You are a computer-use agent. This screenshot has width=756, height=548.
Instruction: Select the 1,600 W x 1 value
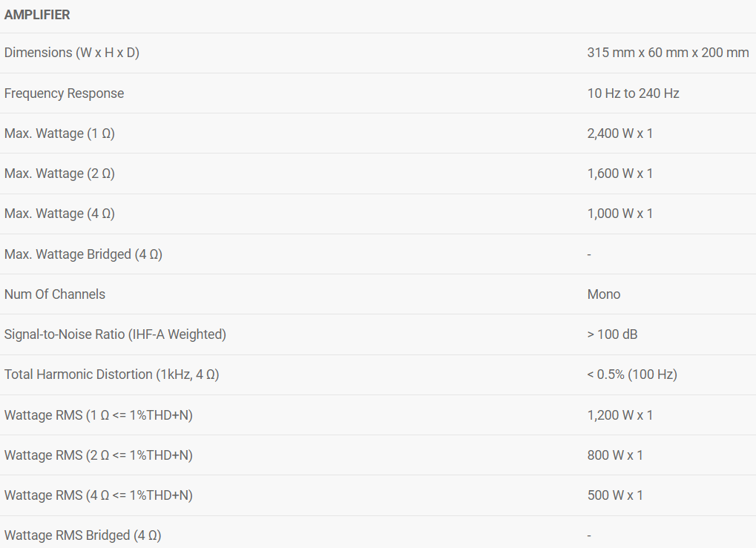[x=619, y=174]
